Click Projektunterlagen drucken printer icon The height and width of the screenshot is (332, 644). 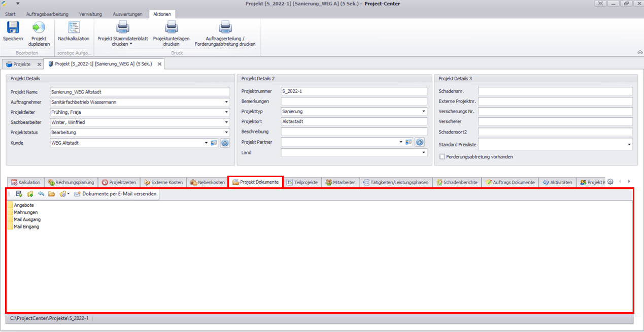[171, 28]
